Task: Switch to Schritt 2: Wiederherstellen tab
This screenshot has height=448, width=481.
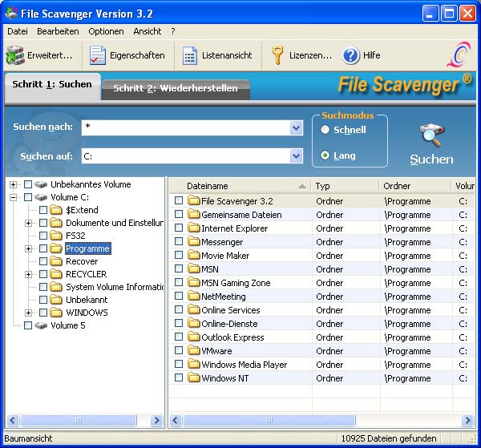Action: tap(176, 88)
